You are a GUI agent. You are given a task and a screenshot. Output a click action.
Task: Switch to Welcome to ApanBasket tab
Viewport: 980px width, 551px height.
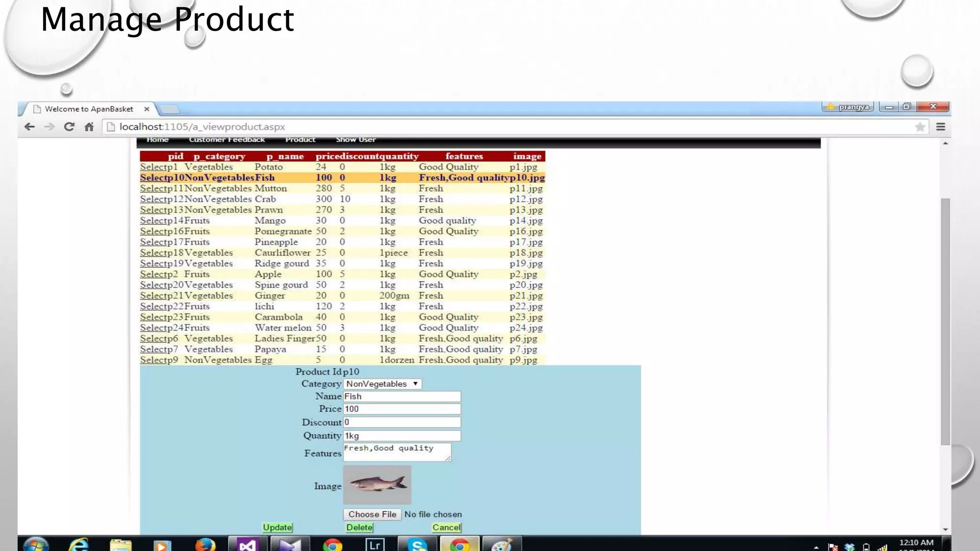click(x=89, y=109)
